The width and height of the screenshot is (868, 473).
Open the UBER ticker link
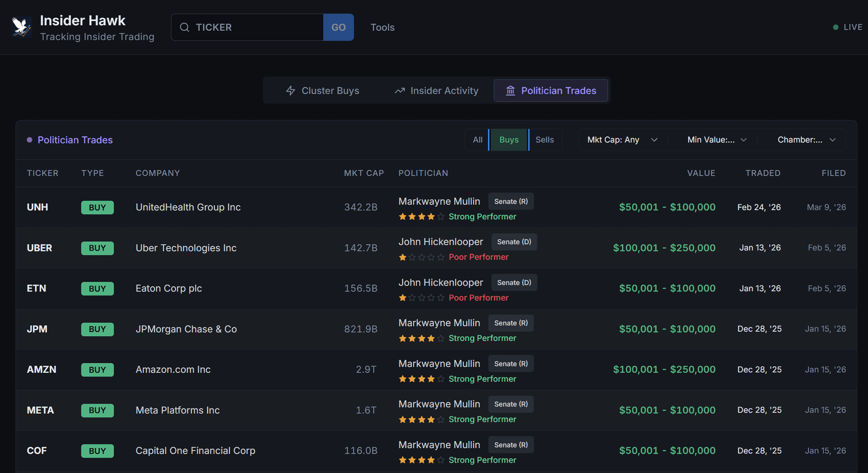point(39,248)
